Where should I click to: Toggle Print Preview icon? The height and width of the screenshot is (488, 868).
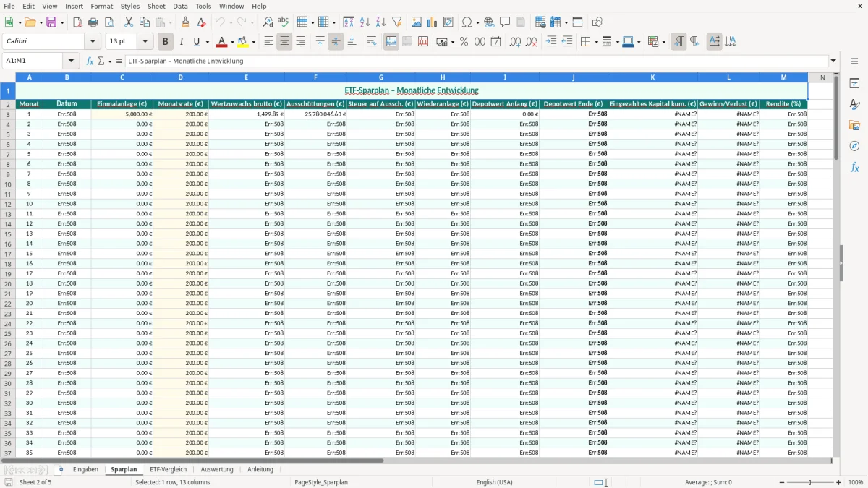(109, 22)
